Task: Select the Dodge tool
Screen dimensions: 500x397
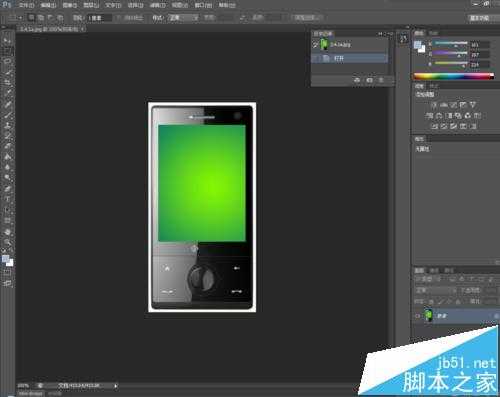Action: [x=7, y=178]
